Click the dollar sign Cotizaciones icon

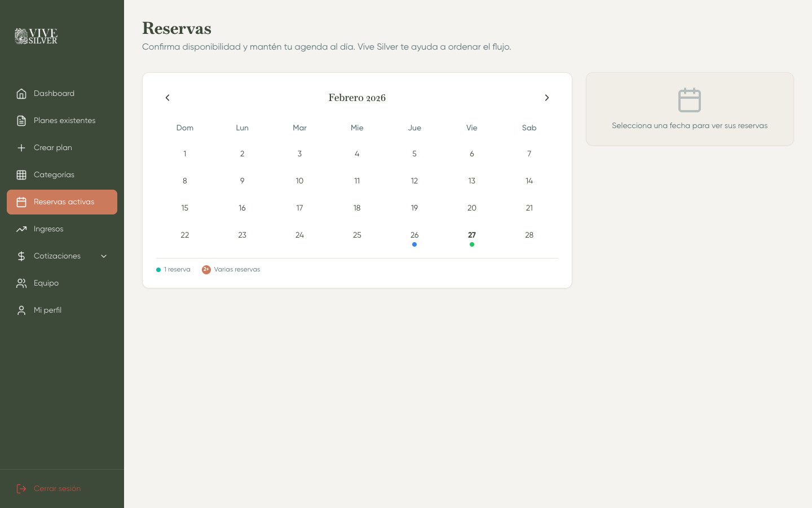pos(21,256)
